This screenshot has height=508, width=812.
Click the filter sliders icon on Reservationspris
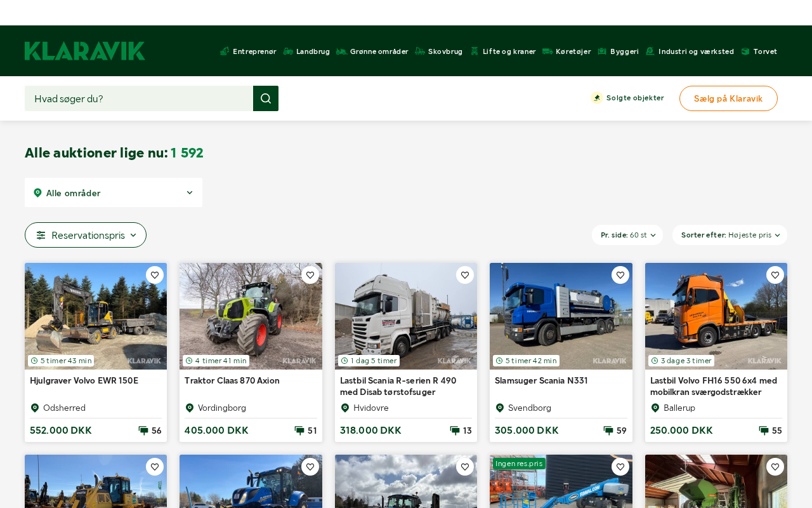click(41, 235)
